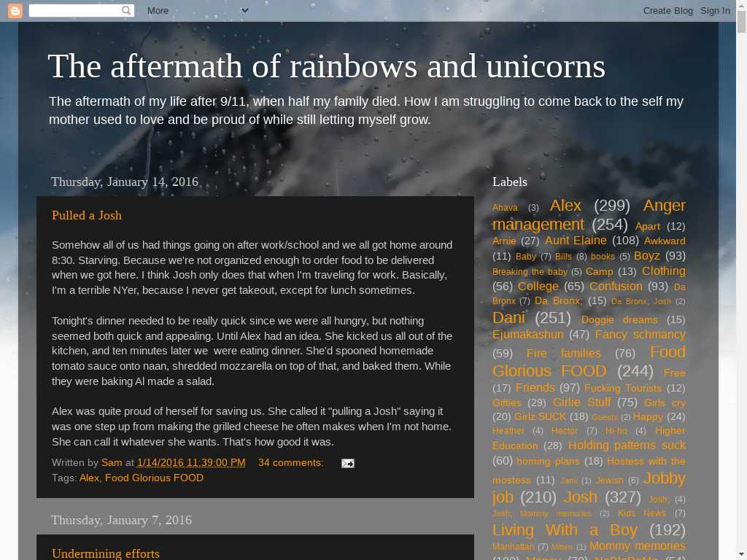Open the 34 comments link
The image size is (747, 560).
coord(290,462)
